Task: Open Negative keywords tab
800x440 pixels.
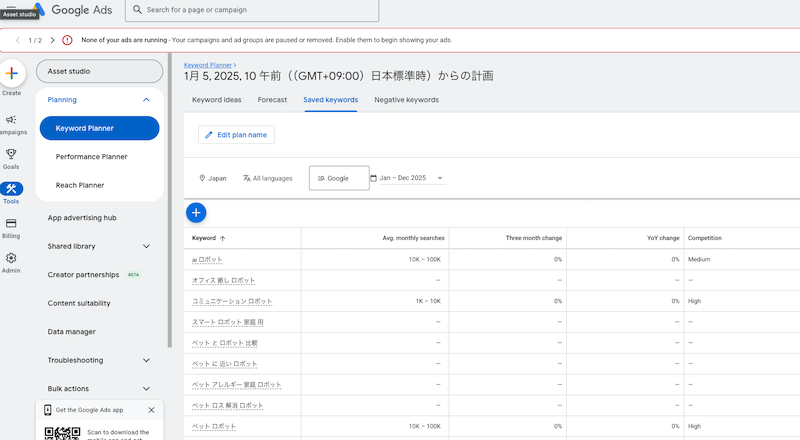Action: (407, 100)
